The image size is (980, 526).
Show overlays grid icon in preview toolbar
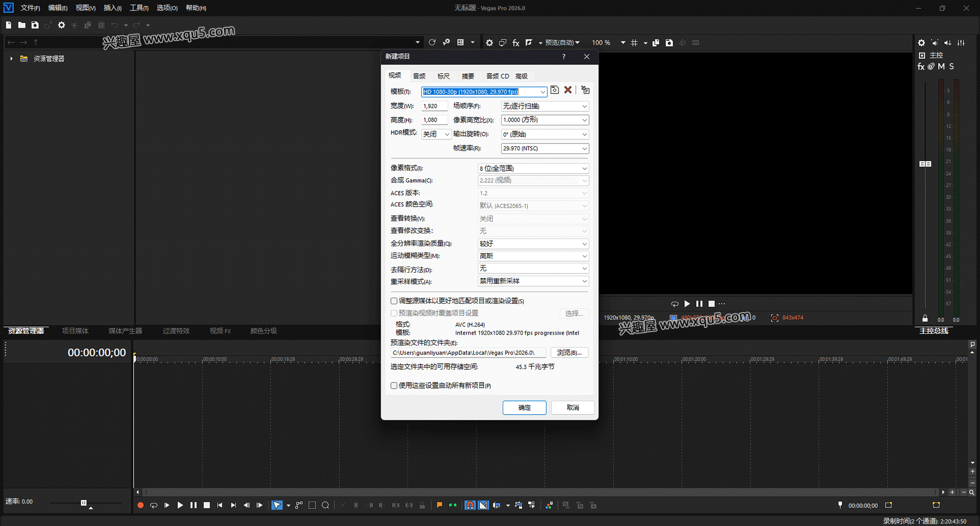click(x=634, y=43)
